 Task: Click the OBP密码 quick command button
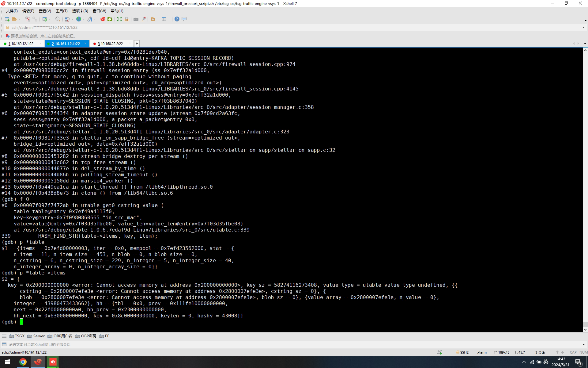point(86,336)
